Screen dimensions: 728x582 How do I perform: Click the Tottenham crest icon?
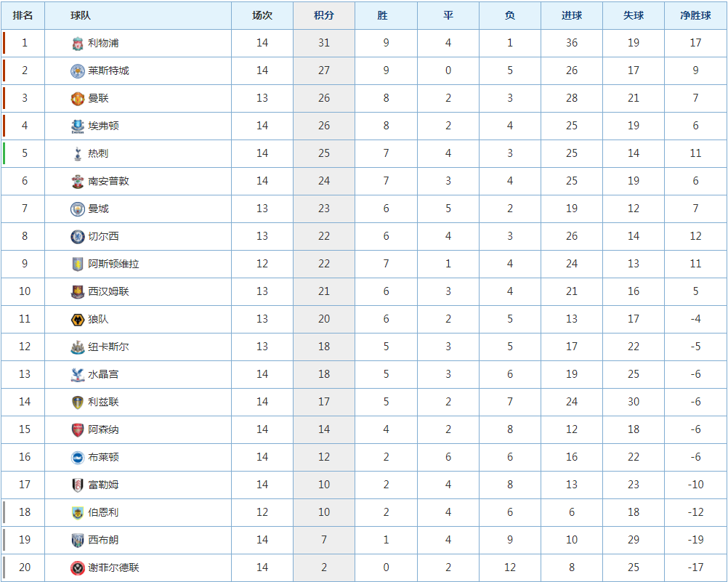pyautogui.click(x=78, y=154)
